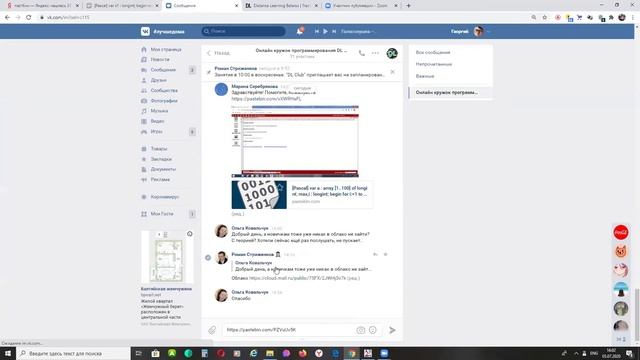Open cloud.mail.ru link in Роман's message
Viewport: 640px width, 360px height.
298,278
